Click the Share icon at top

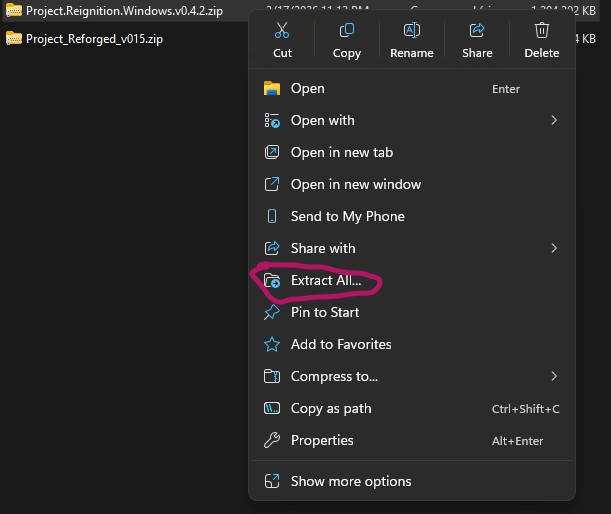tap(477, 31)
